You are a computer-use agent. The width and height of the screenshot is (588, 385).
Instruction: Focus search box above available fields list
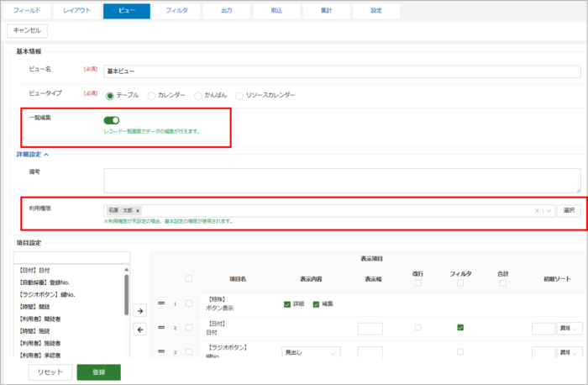click(x=71, y=258)
